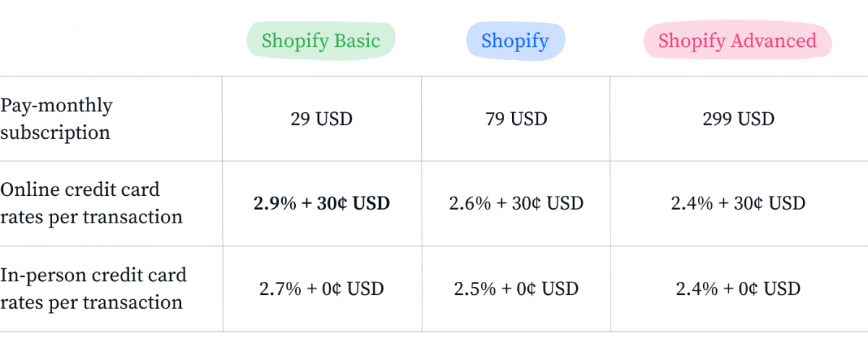The width and height of the screenshot is (868, 352).
Task: Click the 2.4% + 0¢ USD rate
Action: click(739, 289)
